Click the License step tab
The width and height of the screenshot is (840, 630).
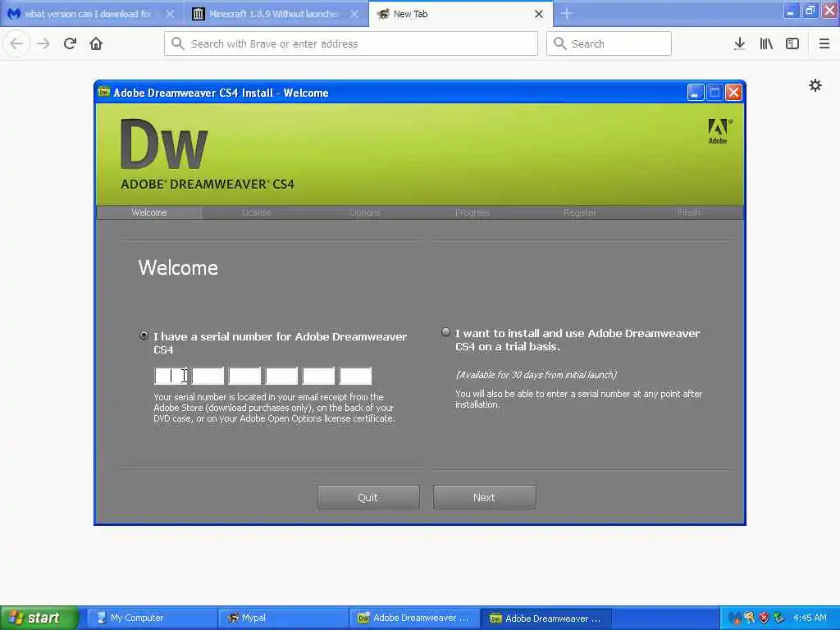click(x=256, y=212)
